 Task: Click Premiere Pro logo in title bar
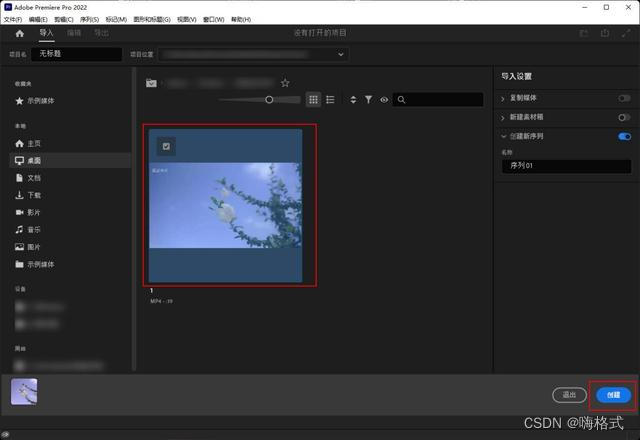(8, 7)
